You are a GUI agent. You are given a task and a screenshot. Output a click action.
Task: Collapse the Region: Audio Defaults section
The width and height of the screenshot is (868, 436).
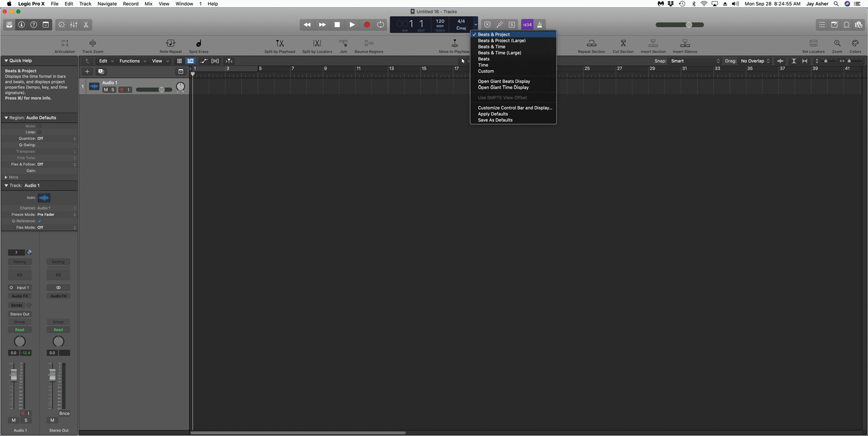[x=6, y=118]
